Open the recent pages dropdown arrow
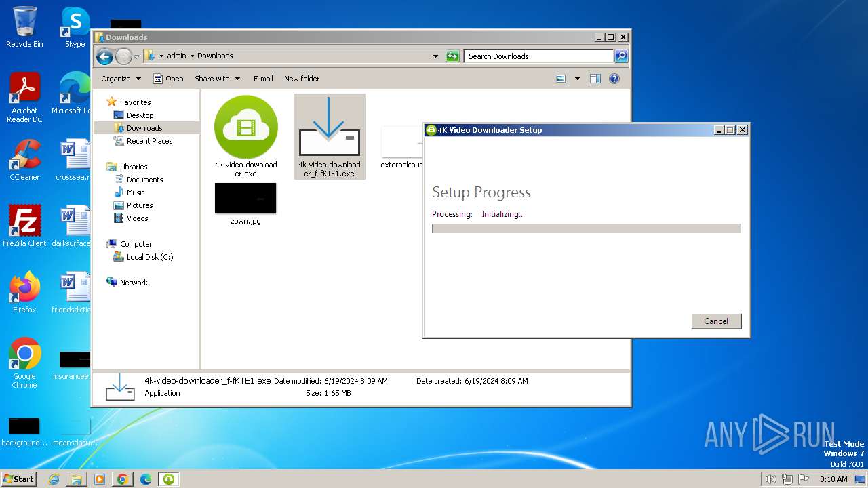Image resolution: width=868 pixels, height=488 pixels. click(136, 56)
